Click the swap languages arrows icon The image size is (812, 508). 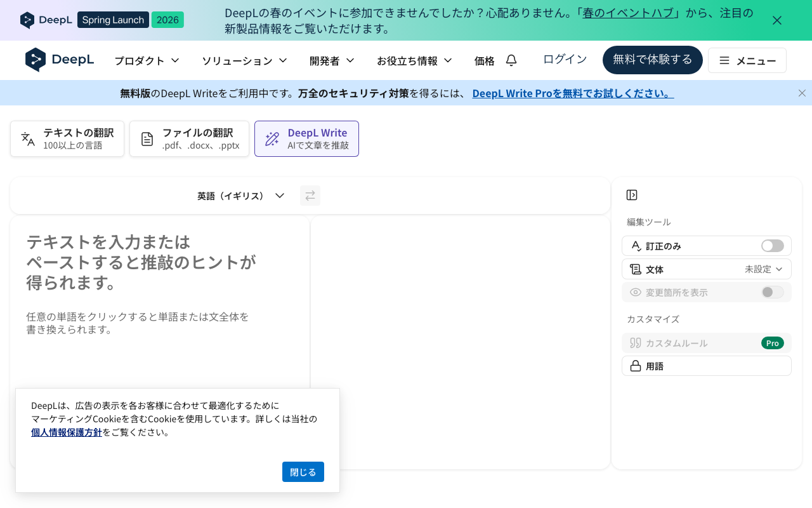click(310, 196)
